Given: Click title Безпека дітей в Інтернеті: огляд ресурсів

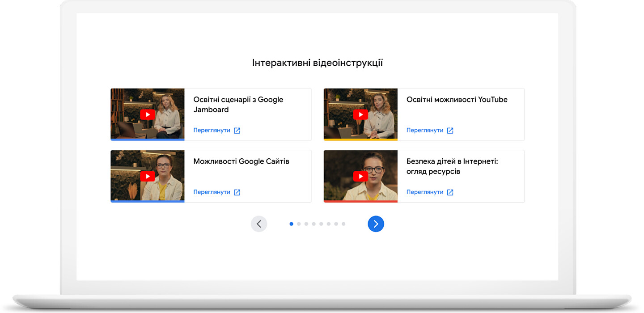Looking at the screenshot, I should pyautogui.click(x=452, y=166).
